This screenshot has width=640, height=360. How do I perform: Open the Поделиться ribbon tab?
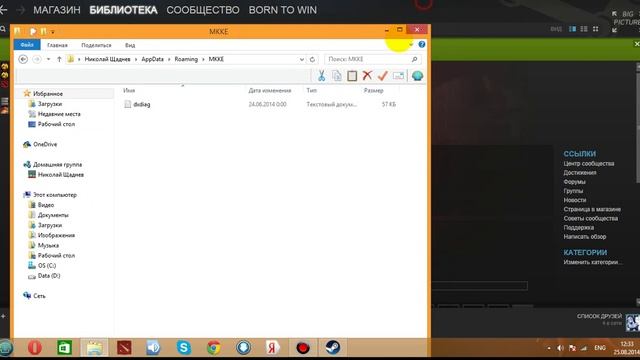pos(96,45)
